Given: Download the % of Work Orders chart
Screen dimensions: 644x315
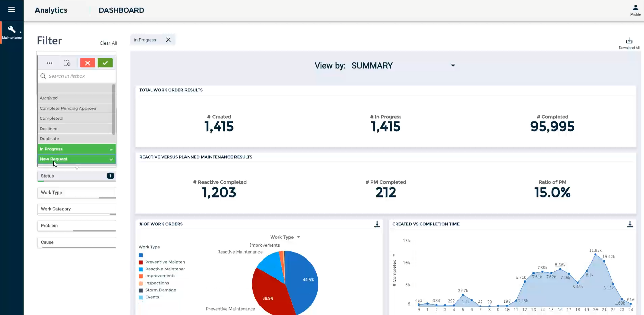Looking at the screenshot, I should [376, 224].
